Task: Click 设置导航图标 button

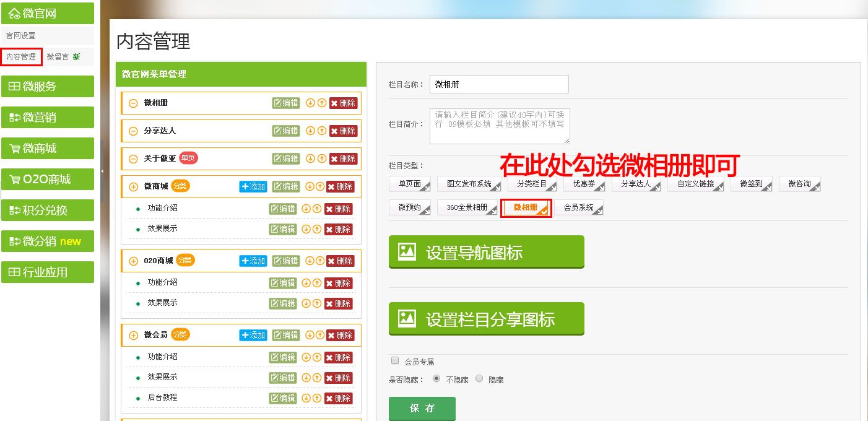Action: (x=486, y=252)
